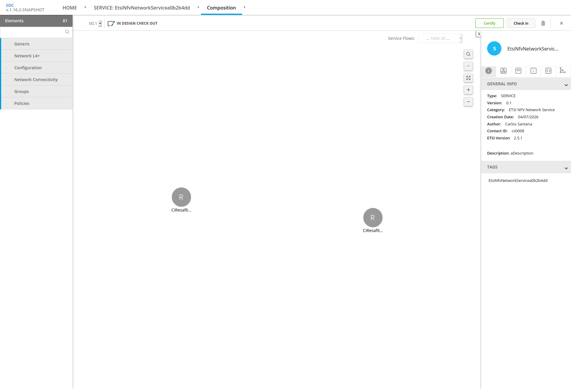Image resolution: width=571 pixels, height=392 pixels.
Task: Open the composition/deployment tab icon in right panel
Action: click(x=503, y=71)
